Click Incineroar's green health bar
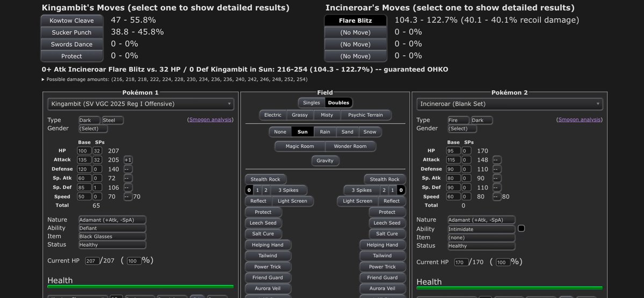The width and height of the screenshot is (644, 298). coord(509,288)
